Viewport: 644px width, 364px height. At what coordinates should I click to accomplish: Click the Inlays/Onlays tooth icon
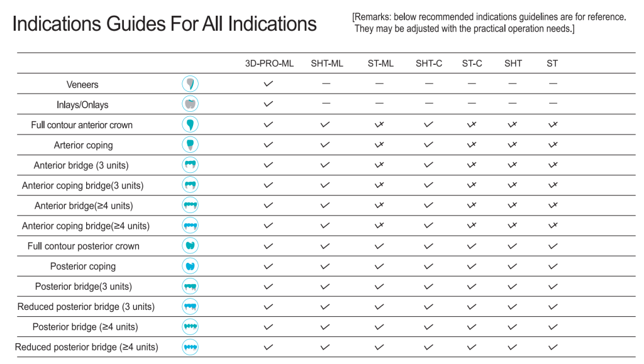190,104
